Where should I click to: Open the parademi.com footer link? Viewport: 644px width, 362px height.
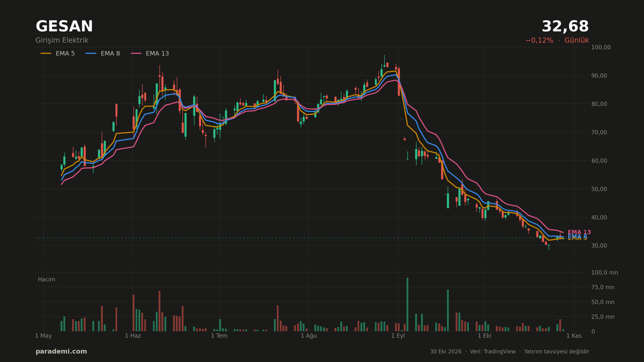click(61, 352)
